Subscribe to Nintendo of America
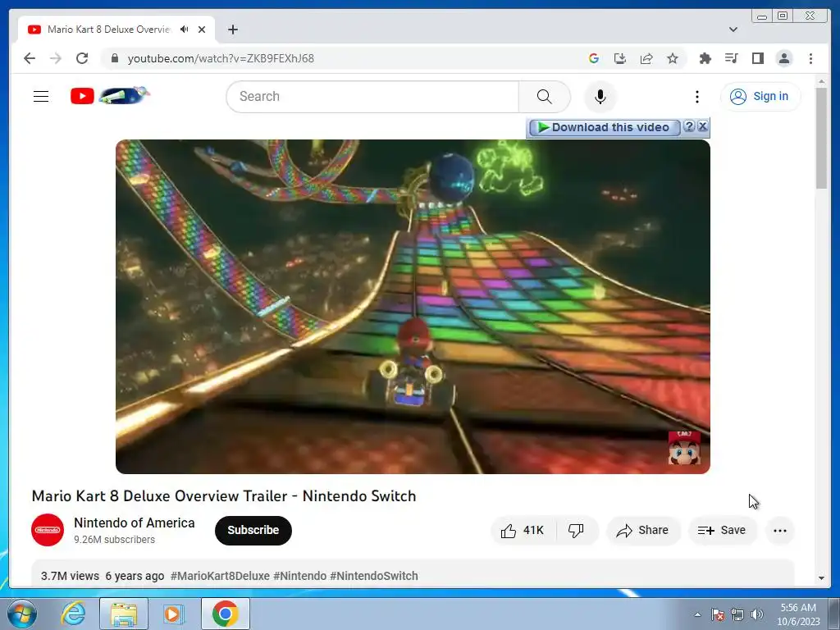This screenshot has height=630, width=840. [x=253, y=531]
